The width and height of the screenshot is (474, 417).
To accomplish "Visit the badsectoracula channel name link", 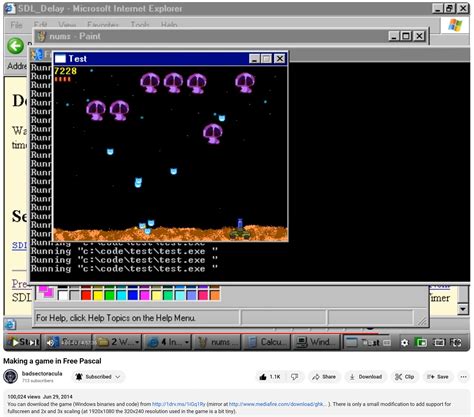I will coord(42,374).
